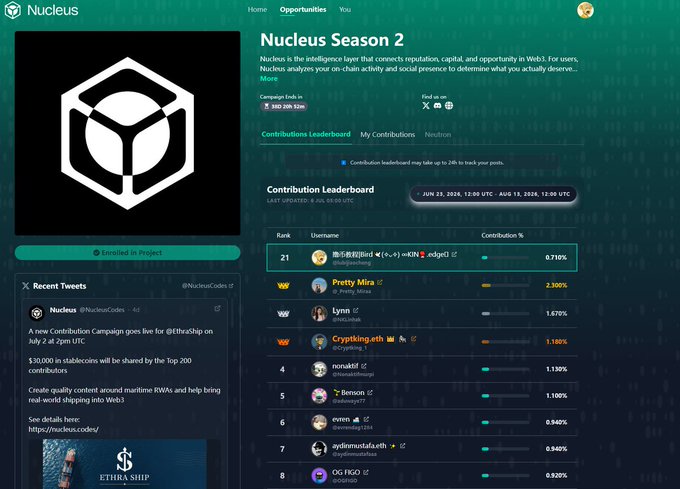The image size is (680, 489).
Task: Click the Cryptking.eth username
Action: tap(358, 339)
